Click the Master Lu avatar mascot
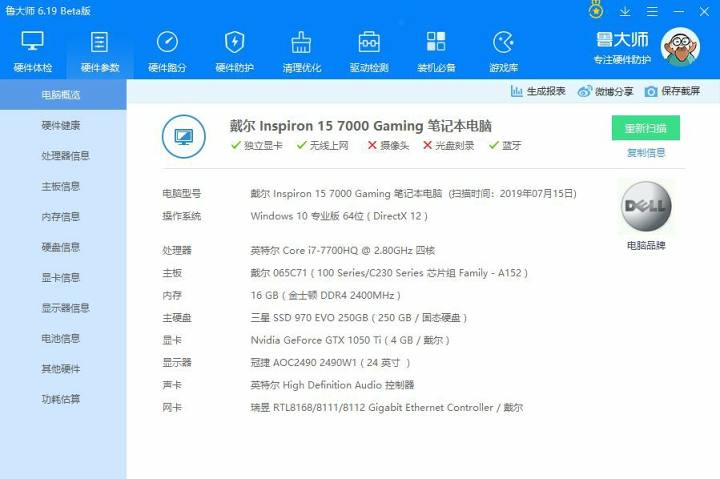720x479 pixels. 680,47
